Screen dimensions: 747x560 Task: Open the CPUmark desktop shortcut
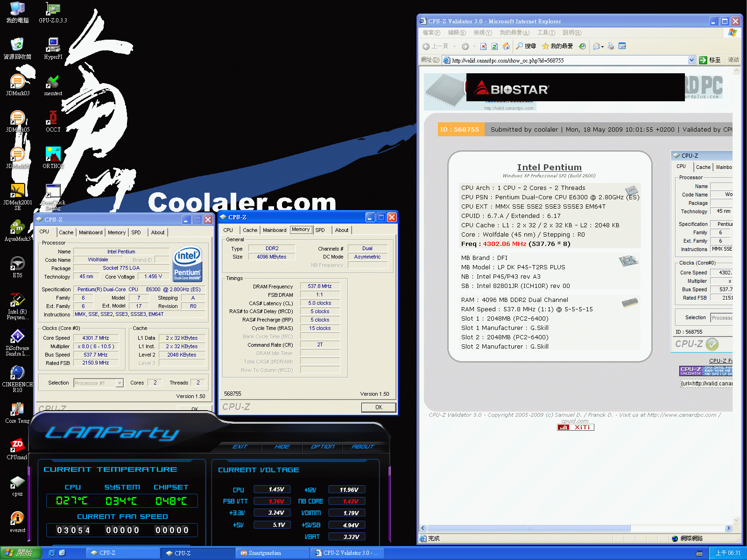tap(17, 449)
